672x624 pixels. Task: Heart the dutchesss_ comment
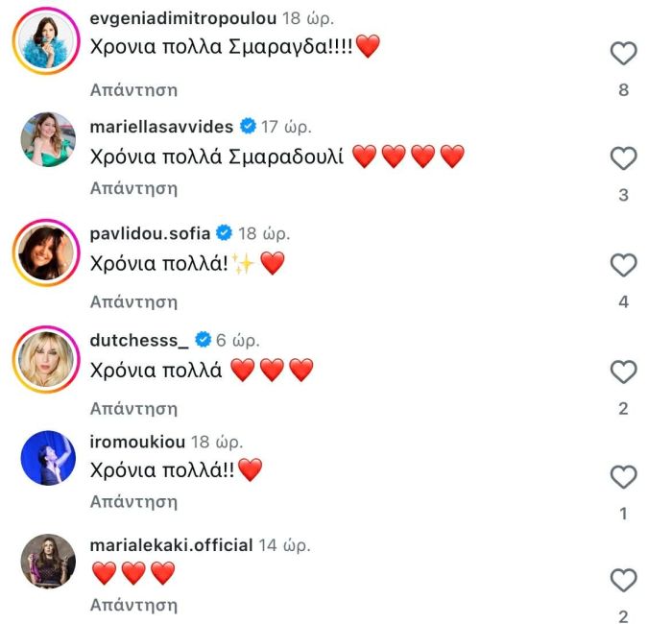tap(624, 372)
